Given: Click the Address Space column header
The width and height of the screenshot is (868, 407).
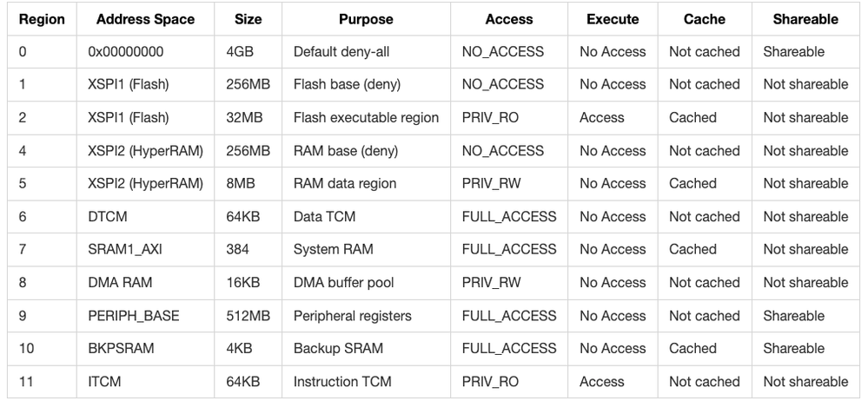Looking at the screenshot, I should point(145,19).
